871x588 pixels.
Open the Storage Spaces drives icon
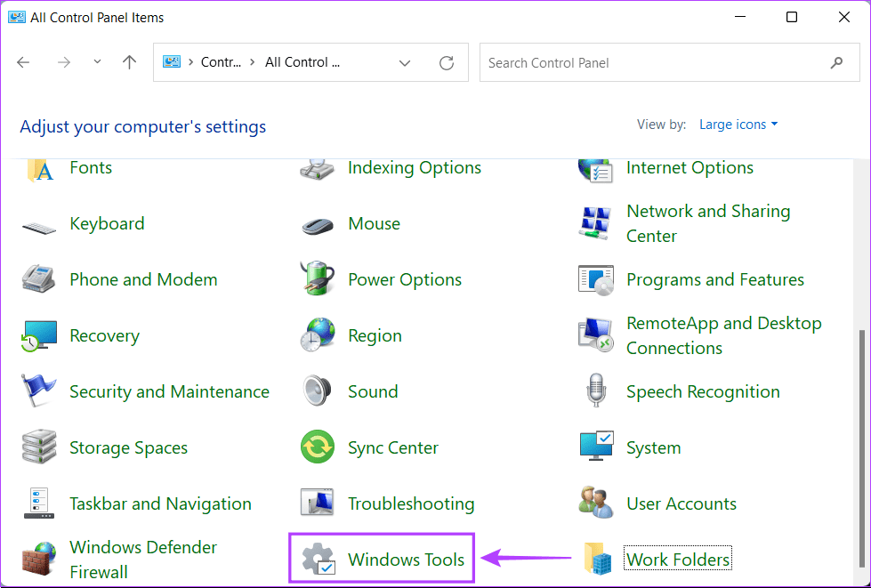38,447
